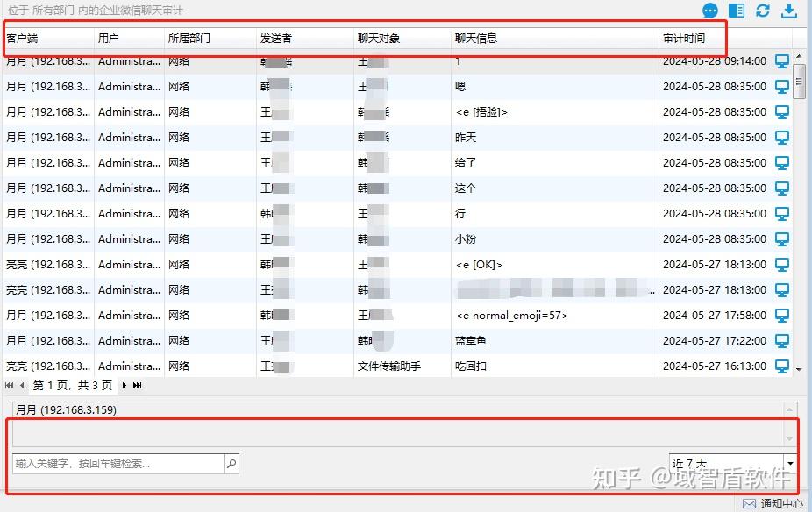Screen dimensions: 812x512
Task: Open monitor icon for the 昨天 row
Action: pyautogui.click(x=782, y=137)
